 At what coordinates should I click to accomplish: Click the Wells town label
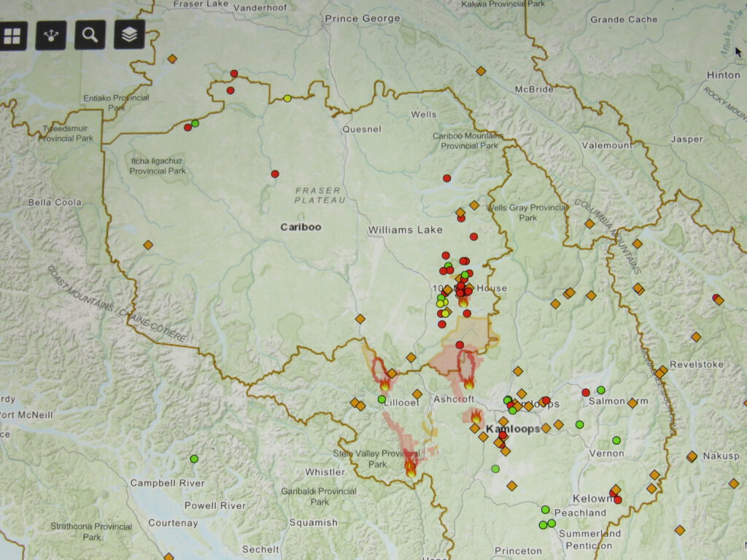pos(424,114)
